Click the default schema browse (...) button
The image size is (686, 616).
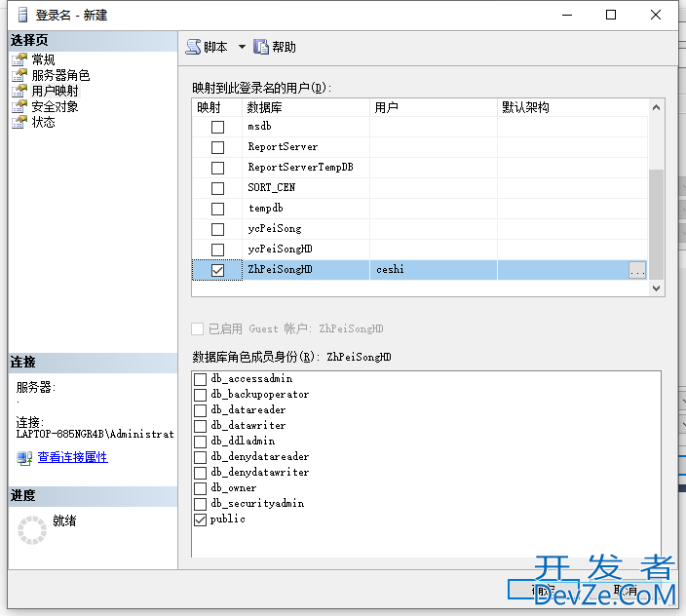coord(637,270)
